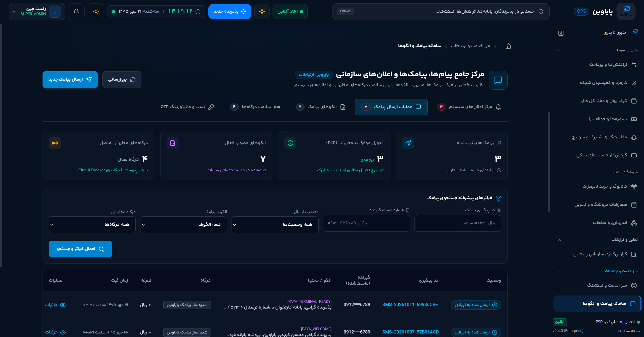Image resolution: width=644 pixels, height=337 pixels.
Task: Click the icon beside تسویه‌ها و حواله پایا
Action: click(x=634, y=119)
